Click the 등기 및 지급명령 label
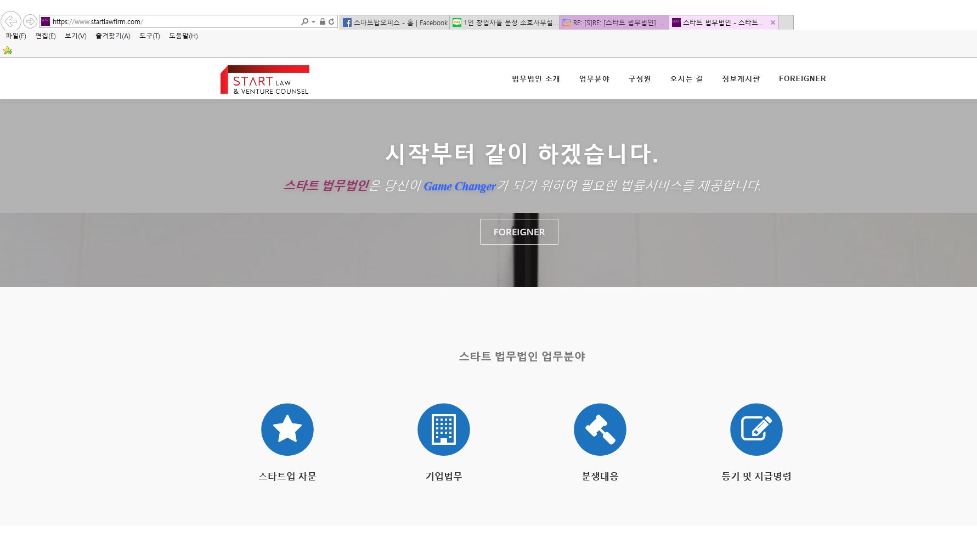Screen dimensions: 977x560 756,477
